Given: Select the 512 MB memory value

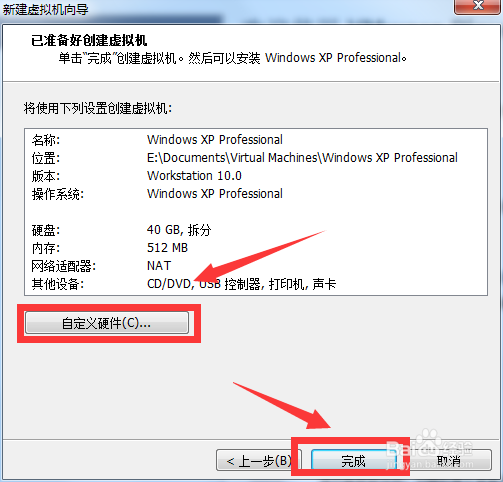Looking at the screenshot, I should pyautogui.click(x=167, y=248).
